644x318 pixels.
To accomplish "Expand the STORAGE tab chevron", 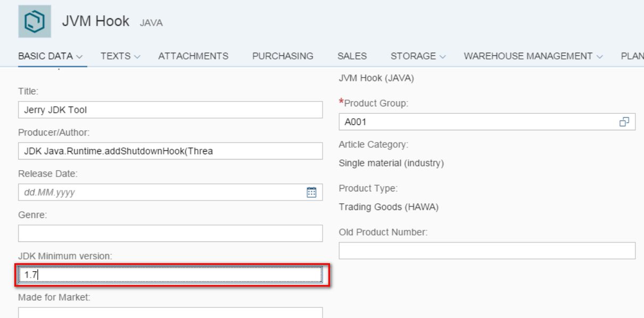I will (442, 56).
